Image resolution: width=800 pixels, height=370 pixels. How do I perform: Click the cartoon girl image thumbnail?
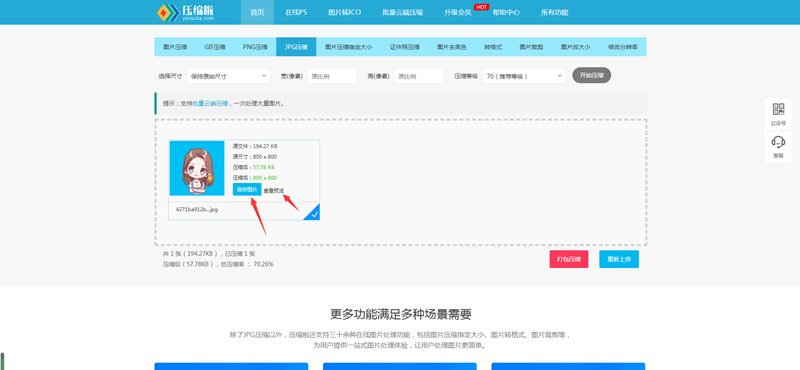(197, 168)
